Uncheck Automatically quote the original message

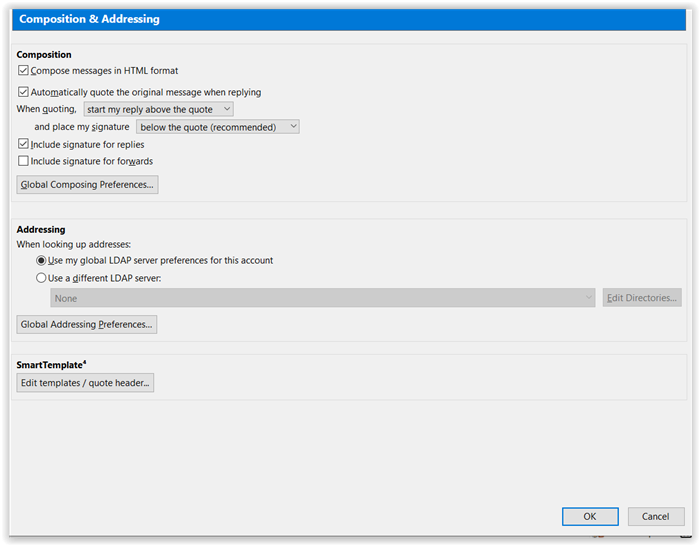[x=23, y=92]
